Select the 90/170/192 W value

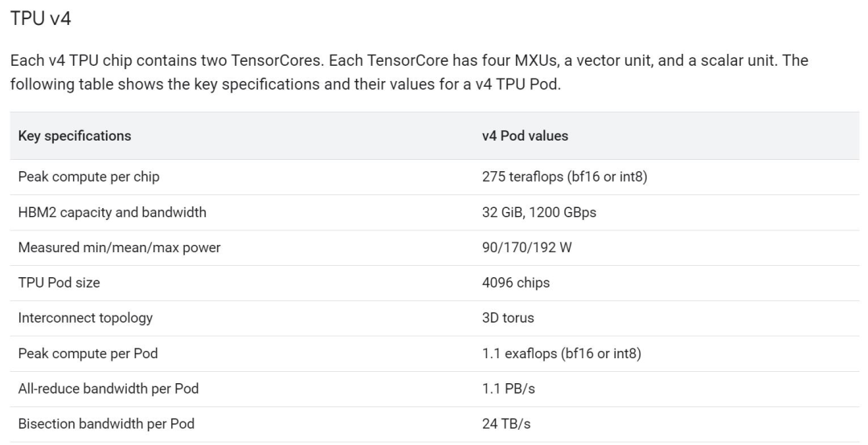click(x=526, y=248)
